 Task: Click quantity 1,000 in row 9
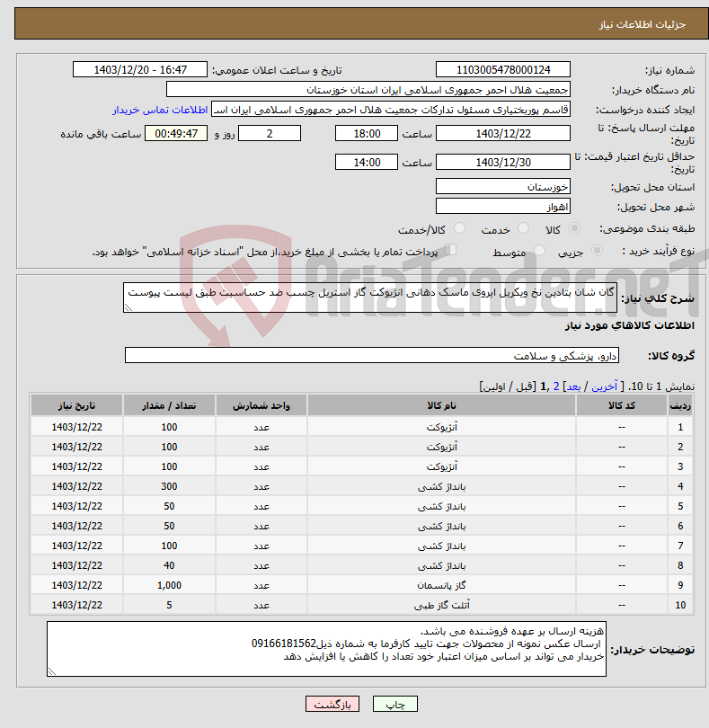[169, 585]
